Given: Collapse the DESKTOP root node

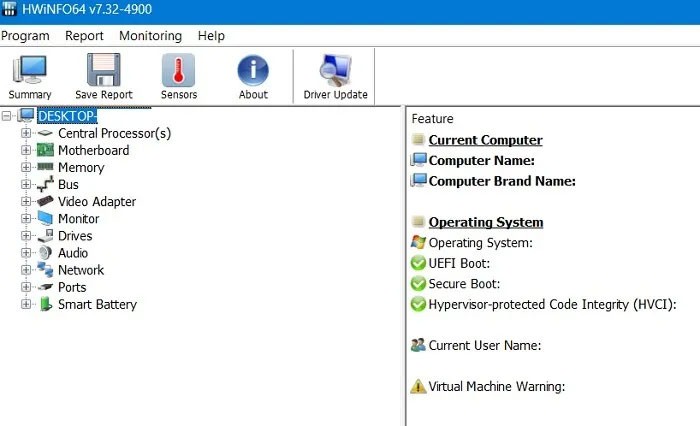Looking at the screenshot, I should tap(8, 116).
